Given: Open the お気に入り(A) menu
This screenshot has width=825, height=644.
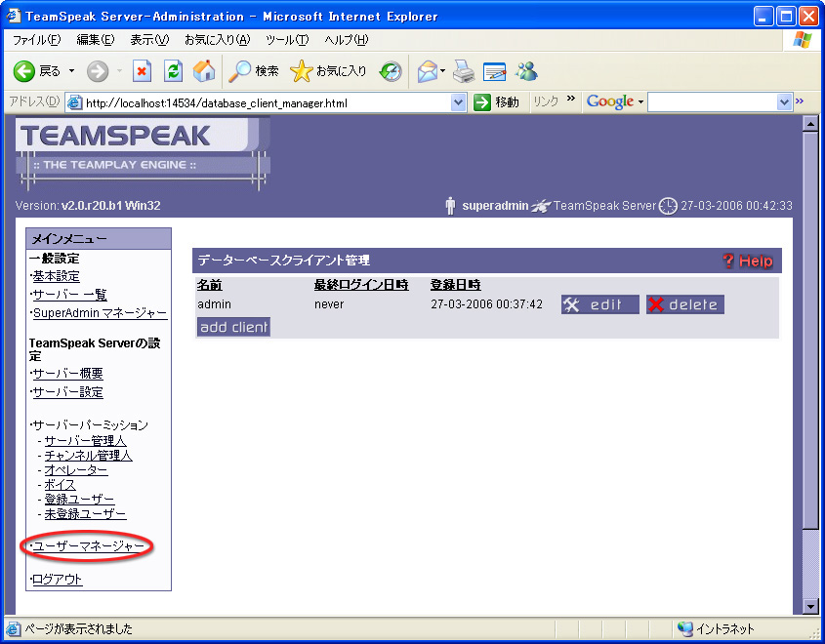Looking at the screenshot, I should [218, 40].
